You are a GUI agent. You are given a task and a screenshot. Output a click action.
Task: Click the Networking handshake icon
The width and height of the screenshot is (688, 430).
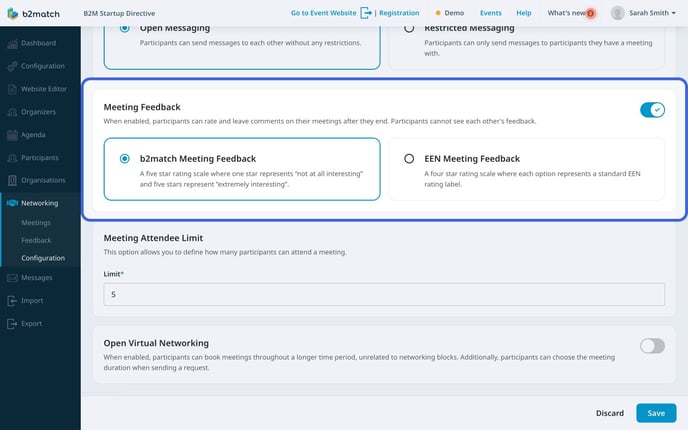click(x=12, y=203)
